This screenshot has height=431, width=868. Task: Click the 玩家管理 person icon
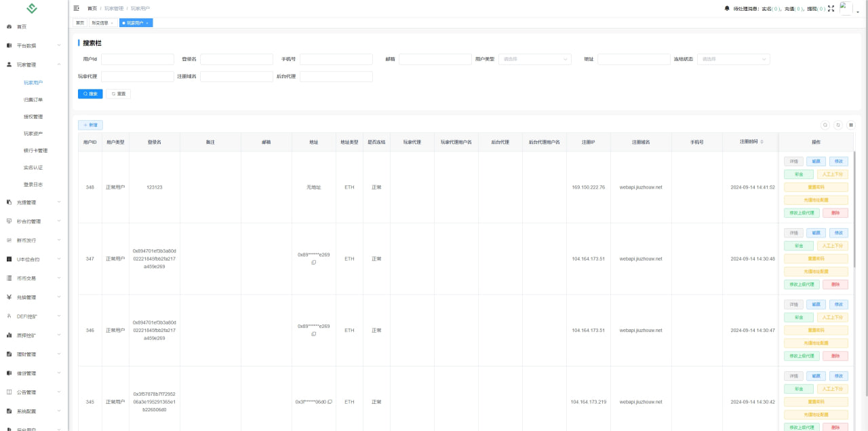9,64
